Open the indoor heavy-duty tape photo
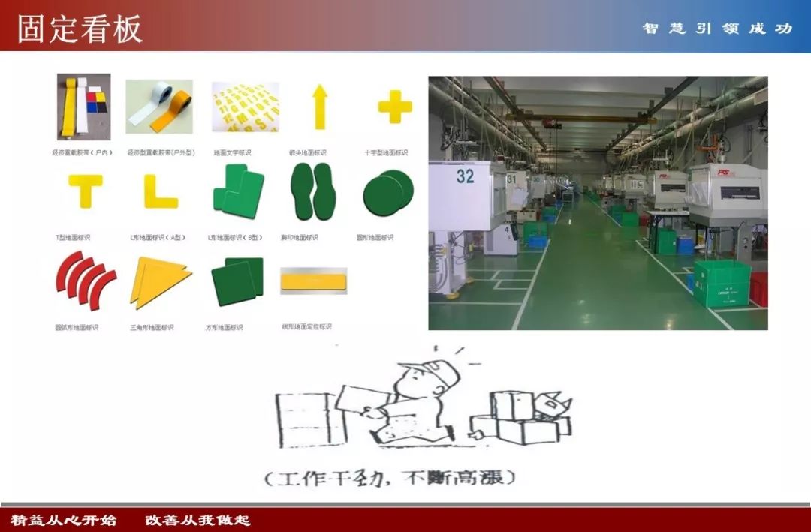 83,107
